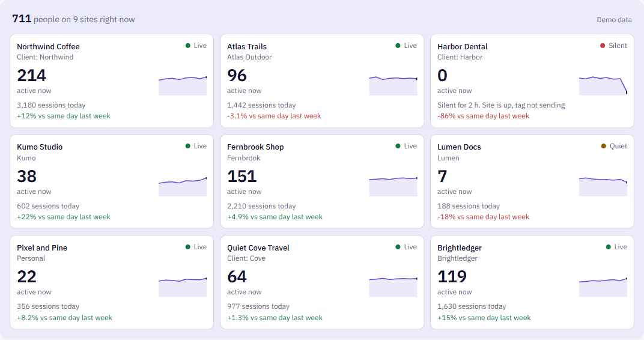Click '-18% vs same day last week'
Image resolution: width=644 pixels, height=340 pixels.
click(484, 217)
